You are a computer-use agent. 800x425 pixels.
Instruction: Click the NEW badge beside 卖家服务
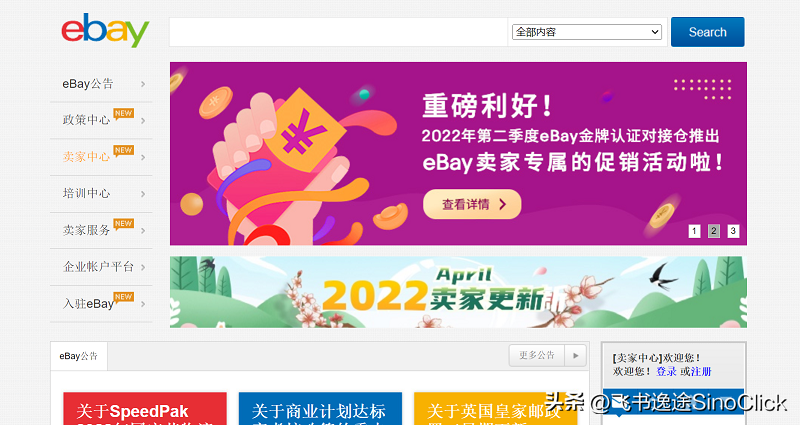pos(123,223)
